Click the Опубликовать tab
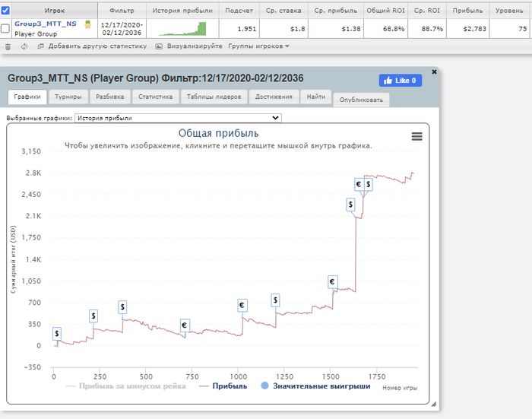532x419 pixels. (x=361, y=100)
